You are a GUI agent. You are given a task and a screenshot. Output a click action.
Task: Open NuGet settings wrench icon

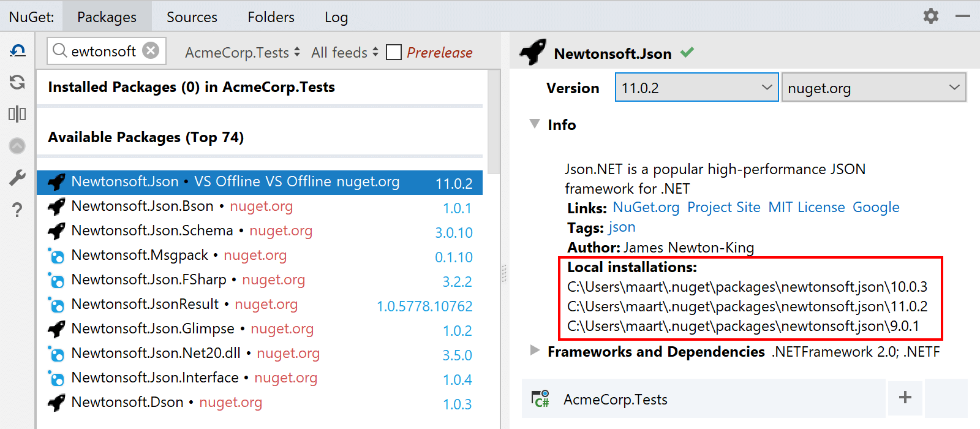click(x=17, y=178)
